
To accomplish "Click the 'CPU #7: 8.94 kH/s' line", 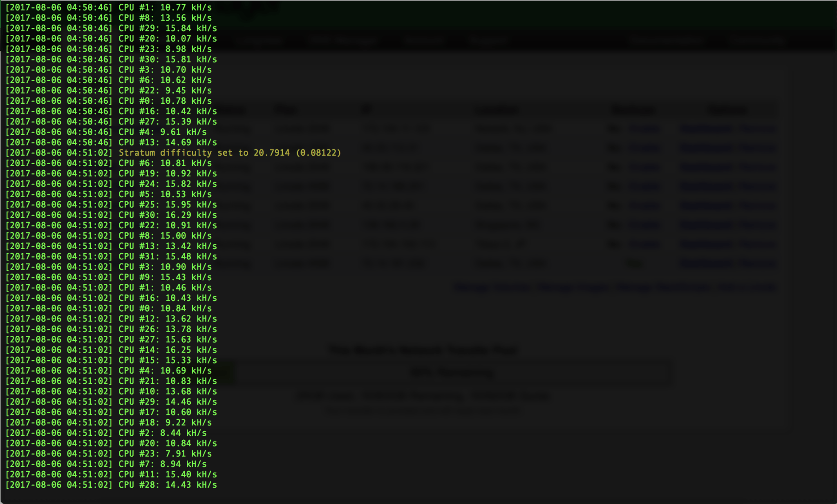I will pos(106,464).
